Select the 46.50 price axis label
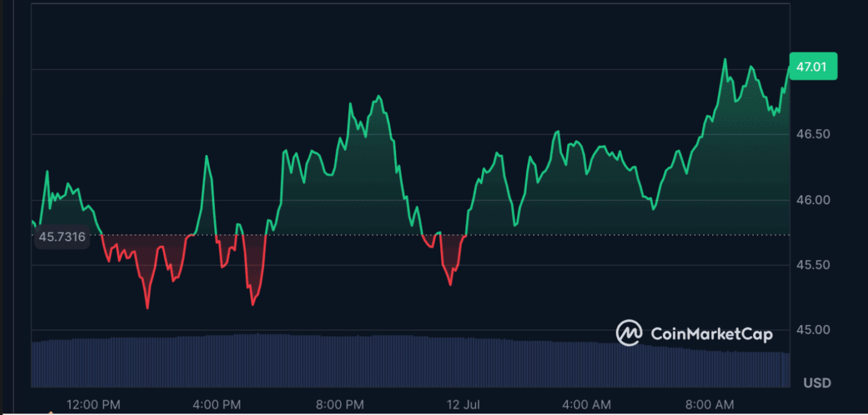This screenshot has width=868, height=415. click(x=813, y=135)
